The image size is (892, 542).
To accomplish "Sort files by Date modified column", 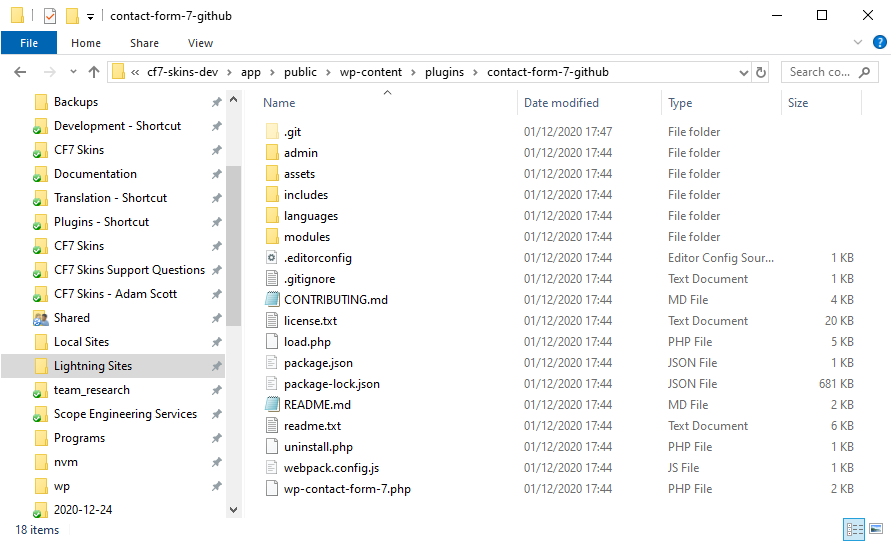I will 561,103.
